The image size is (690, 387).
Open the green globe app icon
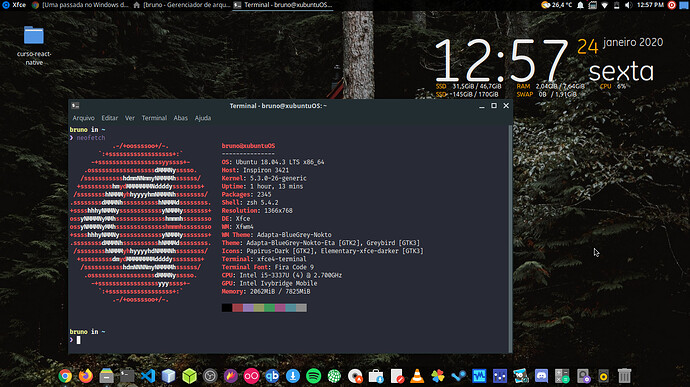click(x=334, y=376)
